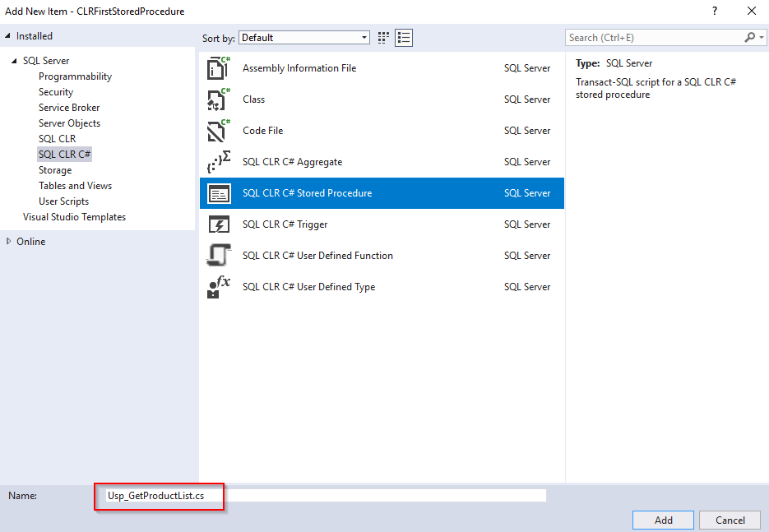Select the Class template icon

coord(218,99)
